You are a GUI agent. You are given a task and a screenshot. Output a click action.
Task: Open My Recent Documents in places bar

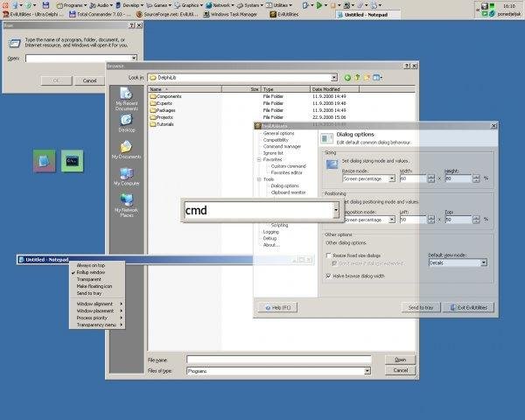(127, 99)
